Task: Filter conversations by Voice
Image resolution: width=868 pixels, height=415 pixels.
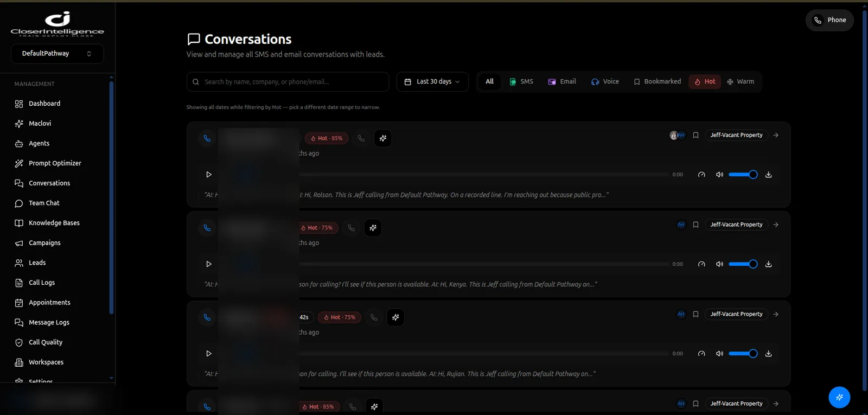Action: 605,82
